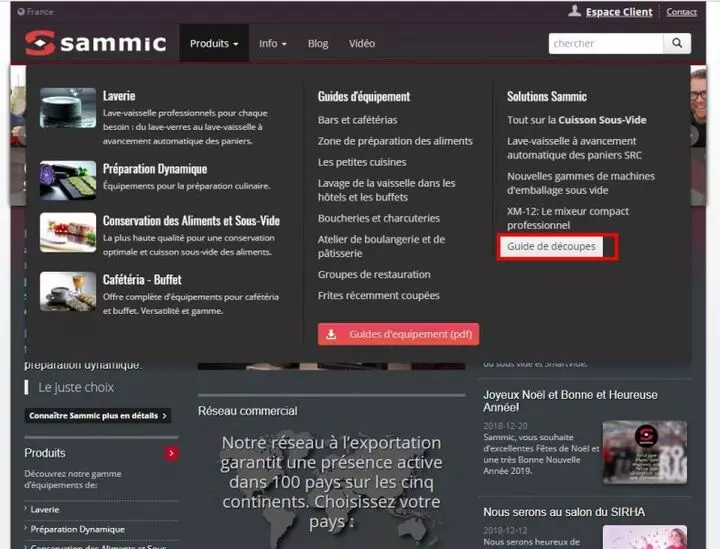Open the Joyeux Noël news thumbnail
This screenshot has height=549, width=720.
pyautogui.click(x=645, y=452)
